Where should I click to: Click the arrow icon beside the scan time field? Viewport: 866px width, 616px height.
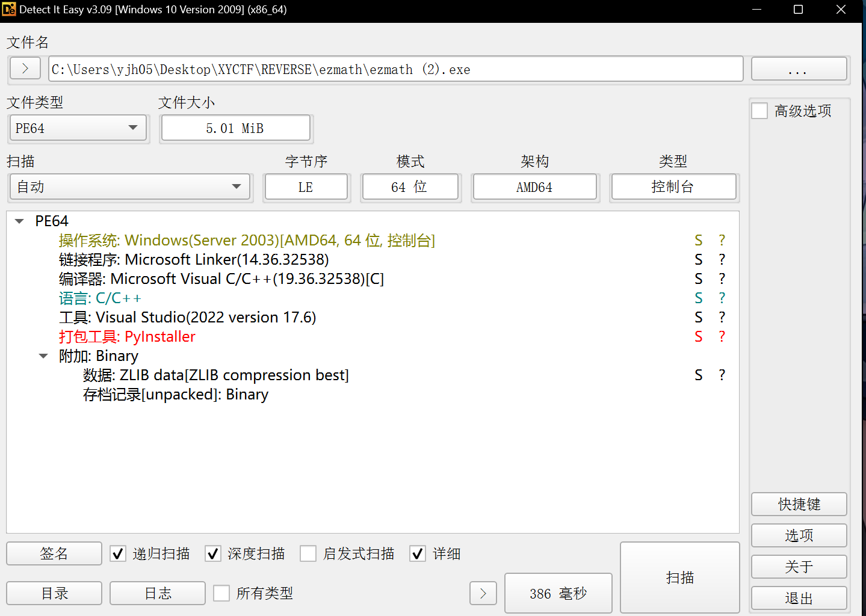tap(483, 593)
